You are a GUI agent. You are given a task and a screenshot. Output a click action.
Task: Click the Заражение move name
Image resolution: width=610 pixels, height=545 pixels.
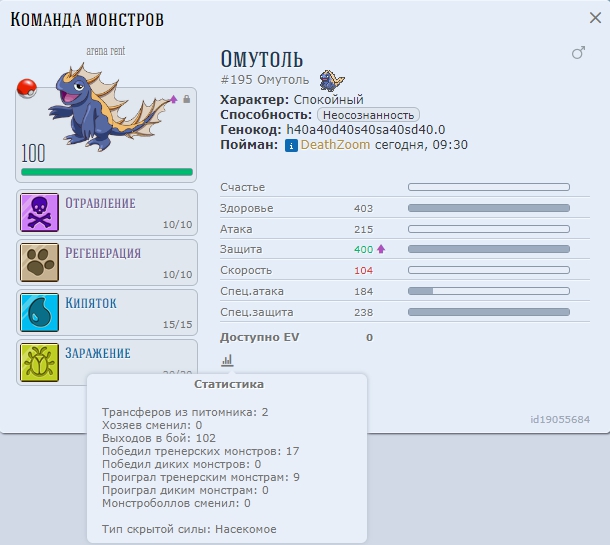[98, 353]
